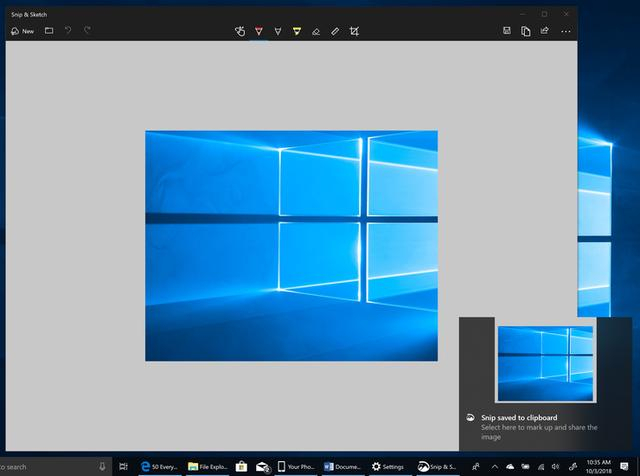This screenshot has height=476, width=640.
Task: Share the snip
Action: 544,31
